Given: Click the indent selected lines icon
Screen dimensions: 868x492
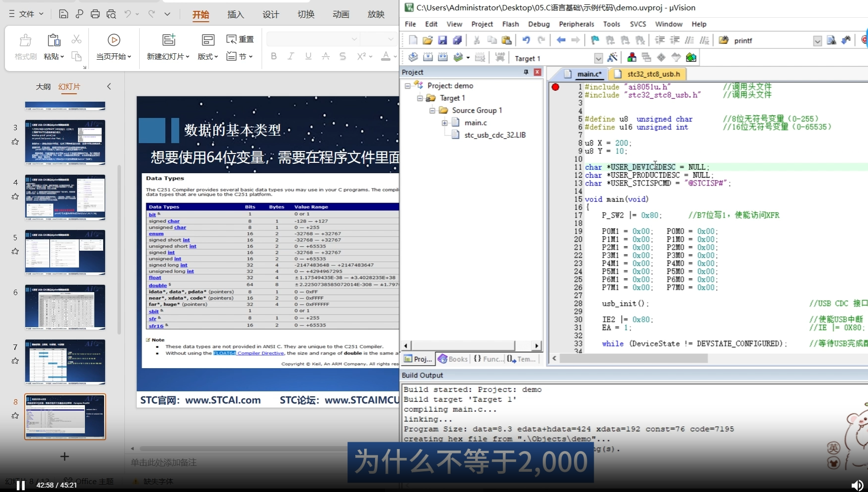Looking at the screenshot, I should pyautogui.click(x=660, y=40).
